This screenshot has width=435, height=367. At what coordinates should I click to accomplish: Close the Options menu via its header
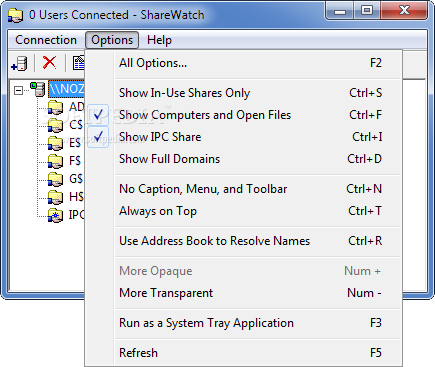coord(112,40)
